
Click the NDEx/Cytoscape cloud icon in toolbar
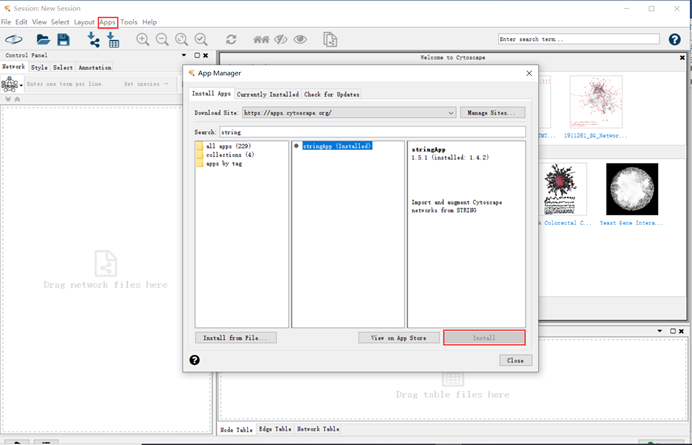coord(14,40)
